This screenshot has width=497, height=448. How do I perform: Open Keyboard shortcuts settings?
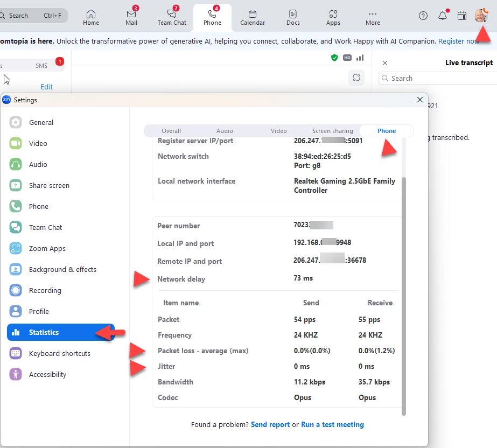(60, 353)
